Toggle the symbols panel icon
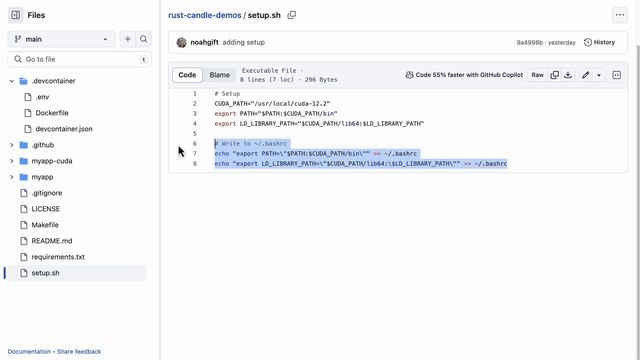 (616, 75)
